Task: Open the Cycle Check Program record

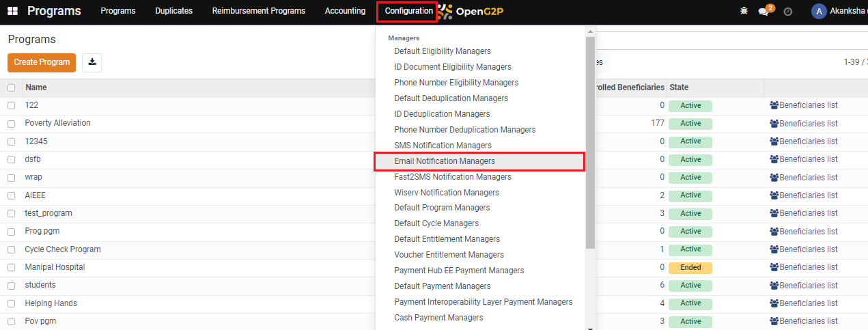Action: click(x=63, y=249)
